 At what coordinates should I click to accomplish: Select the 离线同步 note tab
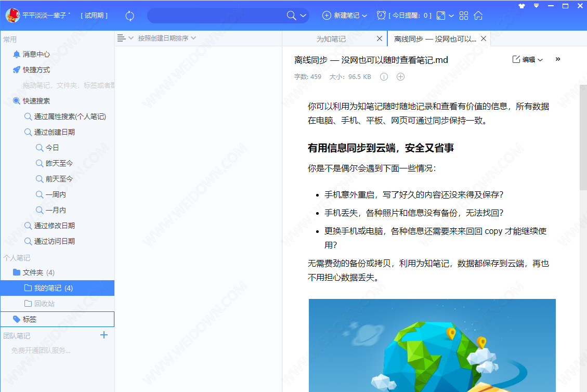(x=434, y=38)
